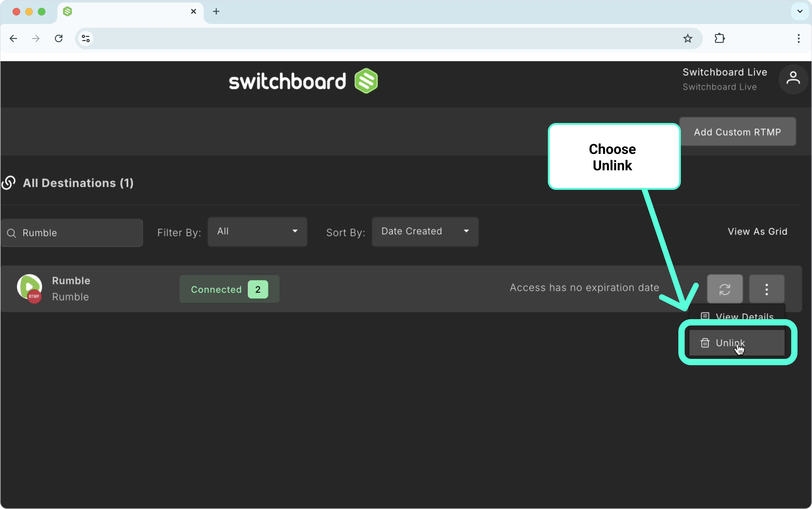812x509 pixels.
Task: Choose Unlink from the context menu
Action: click(737, 343)
